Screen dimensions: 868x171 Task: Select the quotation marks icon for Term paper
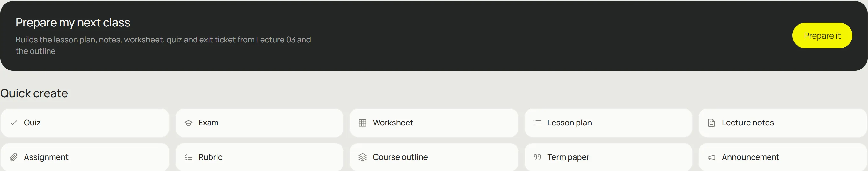(537, 157)
